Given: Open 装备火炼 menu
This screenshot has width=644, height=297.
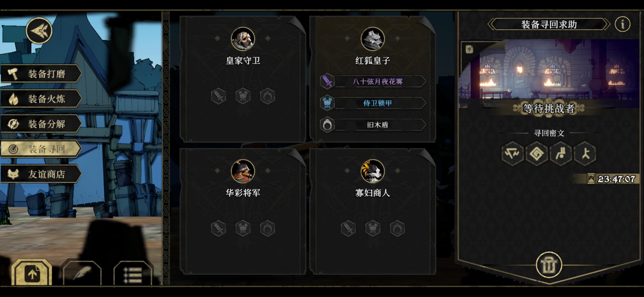Looking at the screenshot, I should 41,99.
